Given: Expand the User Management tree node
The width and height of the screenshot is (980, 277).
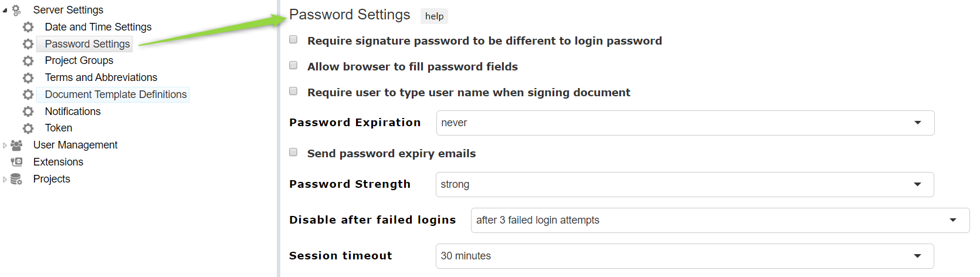Looking at the screenshot, I should 5,145.
